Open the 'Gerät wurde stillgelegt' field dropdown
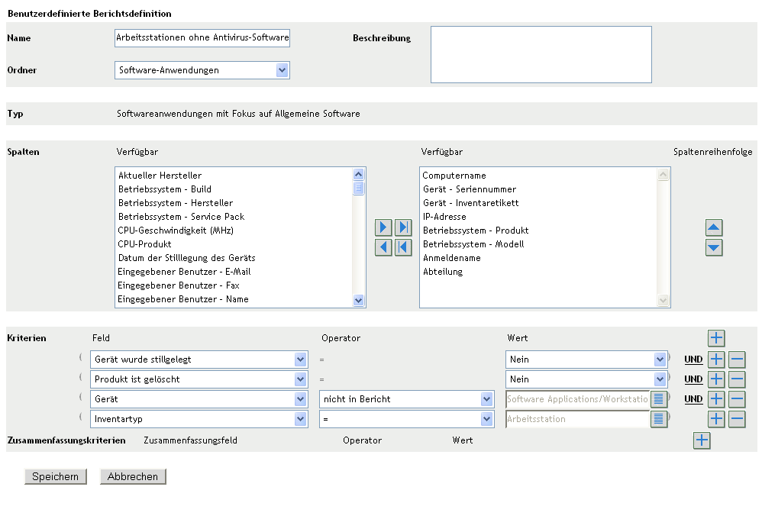 [x=299, y=360]
